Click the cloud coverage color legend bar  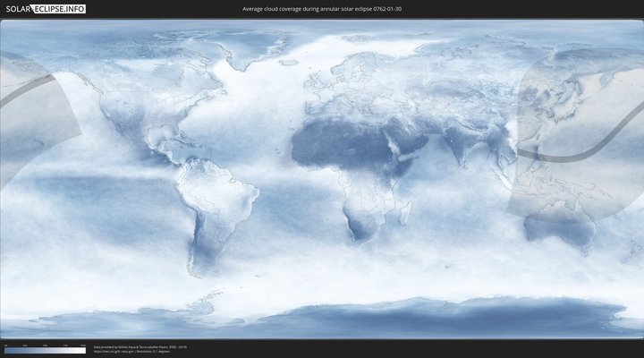(45, 351)
